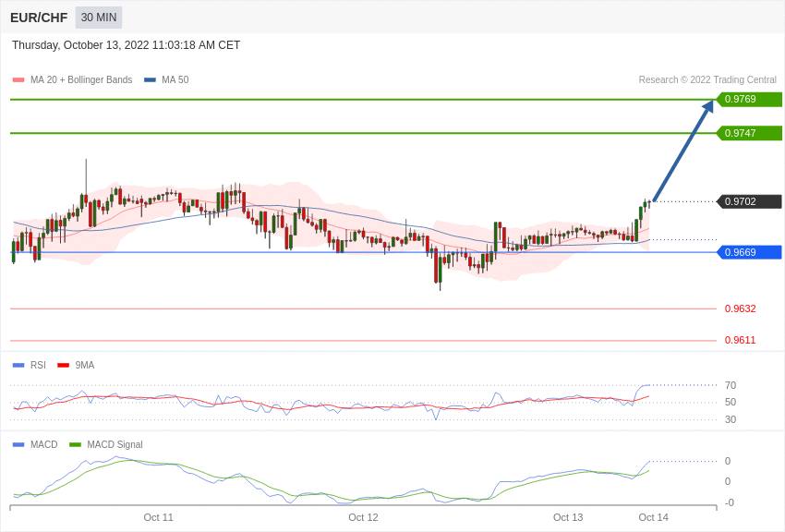Click the Oct 11 date axis label
The width and height of the screenshot is (785, 532).
point(158,517)
